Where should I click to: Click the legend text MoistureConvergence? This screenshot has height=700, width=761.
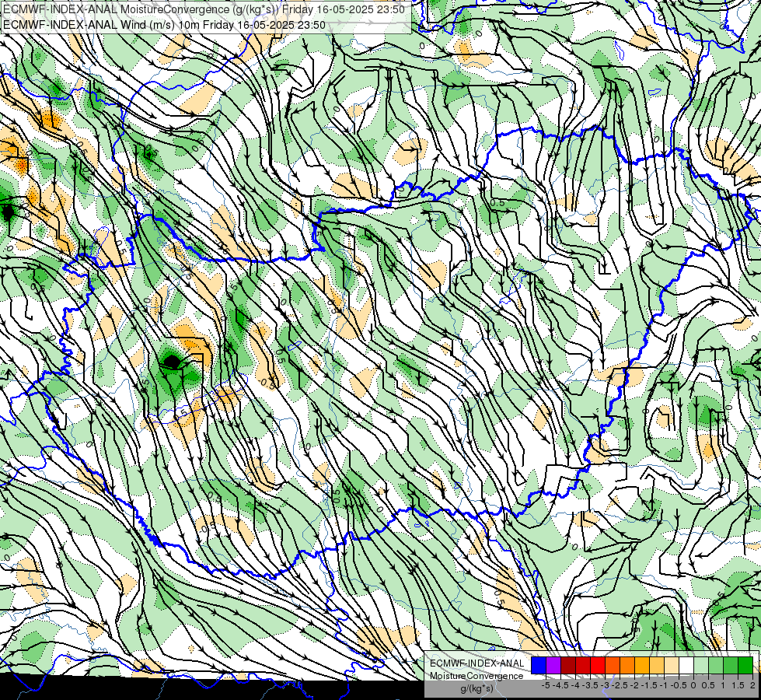pyautogui.click(x=476, y=676)
